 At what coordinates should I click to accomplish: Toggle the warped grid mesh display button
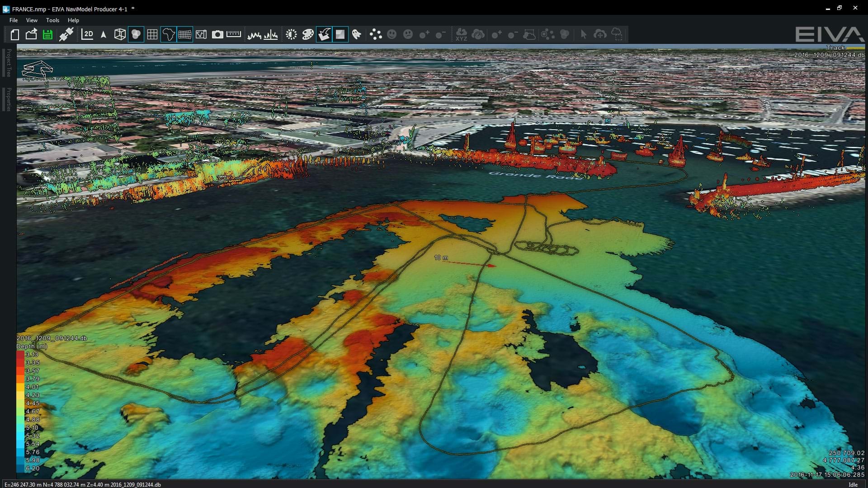click(x=185, y=34)
